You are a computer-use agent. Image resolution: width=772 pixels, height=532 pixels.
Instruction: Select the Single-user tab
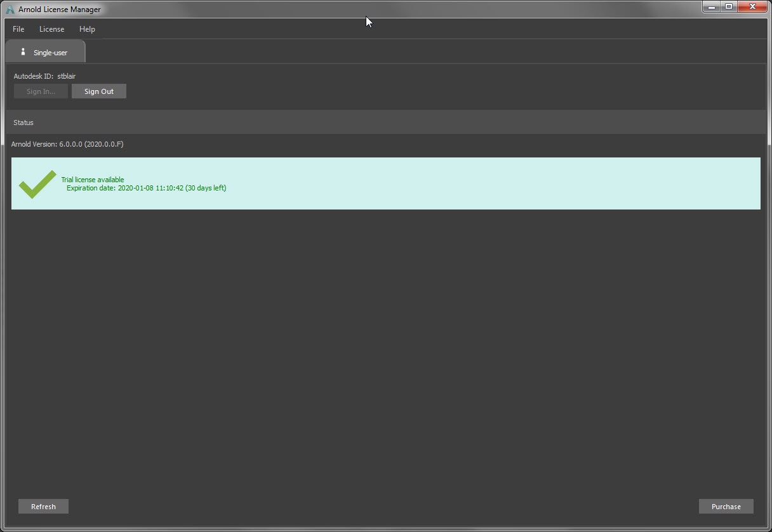[x=45, y=52]
